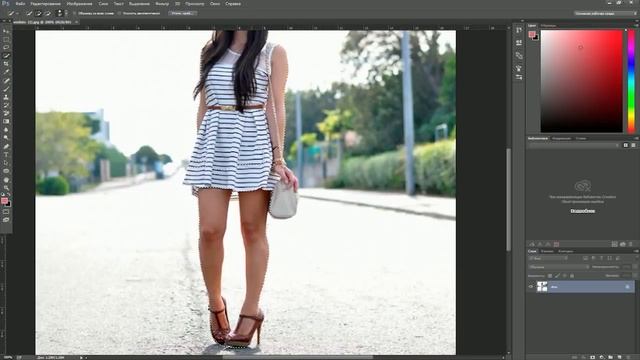Select the Crop tool
Image resolution: width=640 pixels, height=360 pixels.
pos(6,64)
